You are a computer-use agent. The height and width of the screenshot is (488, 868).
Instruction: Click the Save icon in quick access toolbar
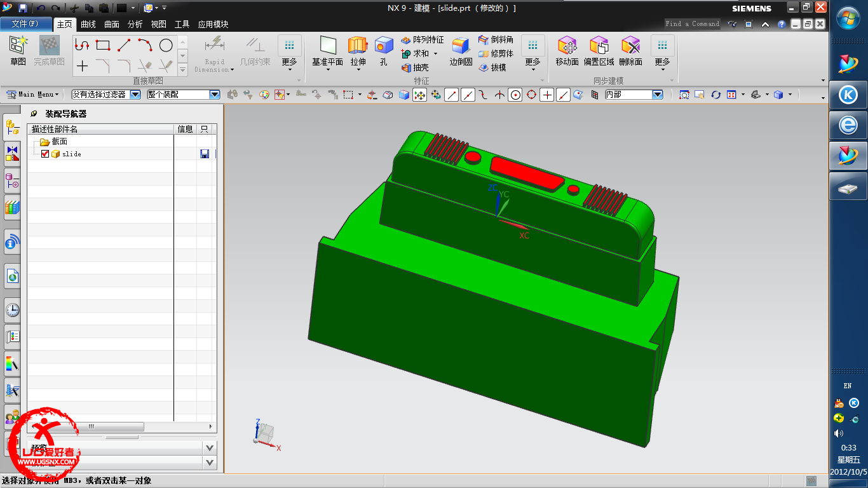(23, 8)
